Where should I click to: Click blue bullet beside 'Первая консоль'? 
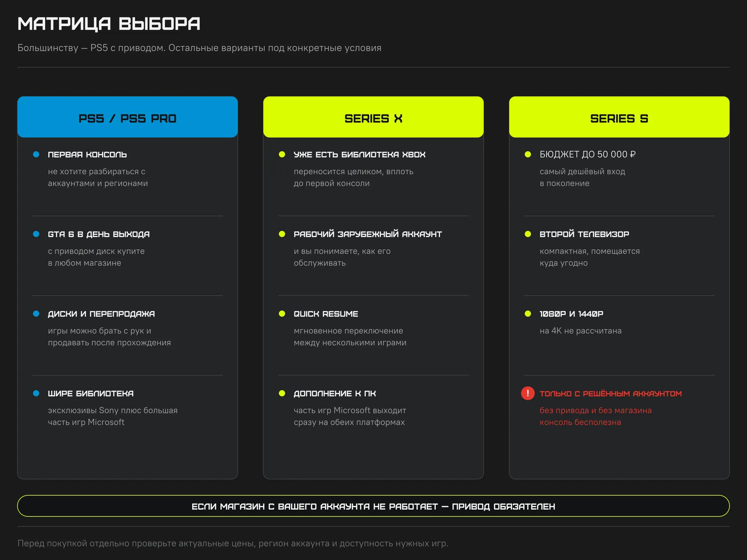pos(36,155)
